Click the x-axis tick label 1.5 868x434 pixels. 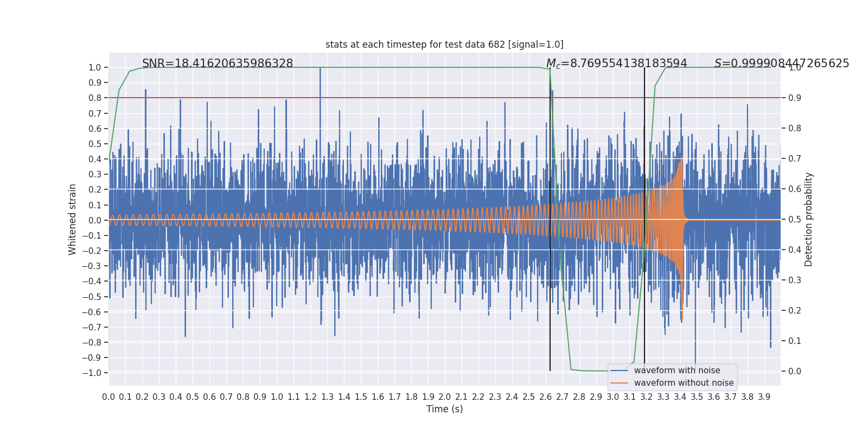click(361, 397)
